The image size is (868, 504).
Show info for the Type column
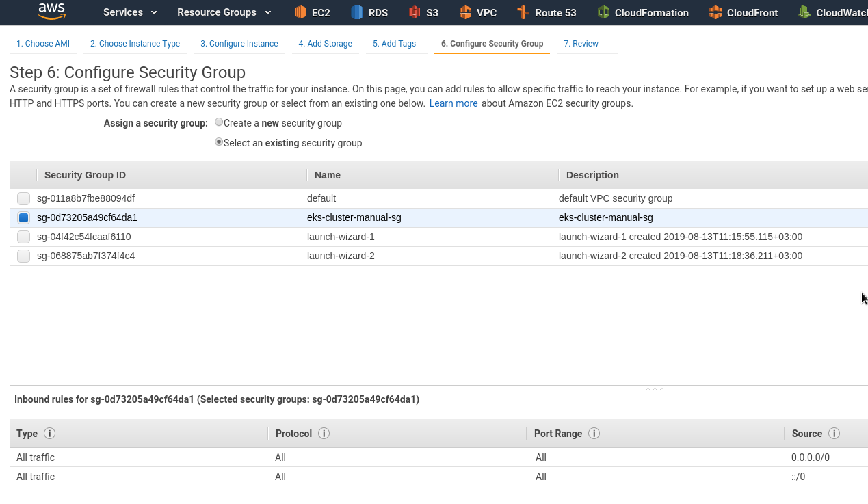[49, 434]
